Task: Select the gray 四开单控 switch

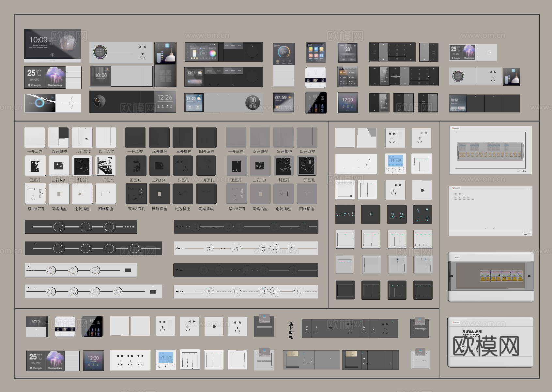Action: click(x=307, y=138)
